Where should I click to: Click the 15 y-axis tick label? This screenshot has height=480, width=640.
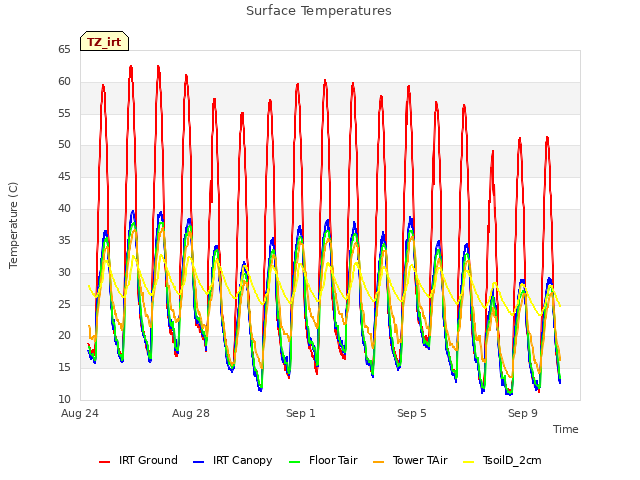64,367
